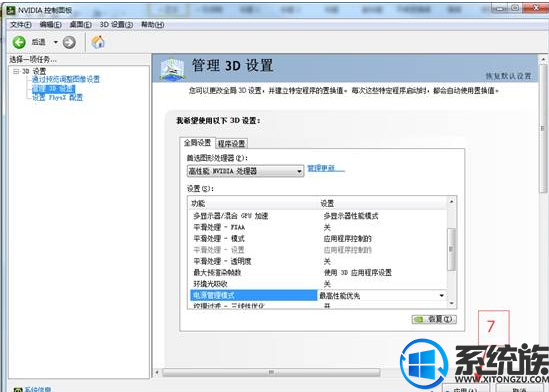The height and width of the screenshot is (392, 549).
Task: Click the settings list scroll-down arrow
Action: click(452, 303)
